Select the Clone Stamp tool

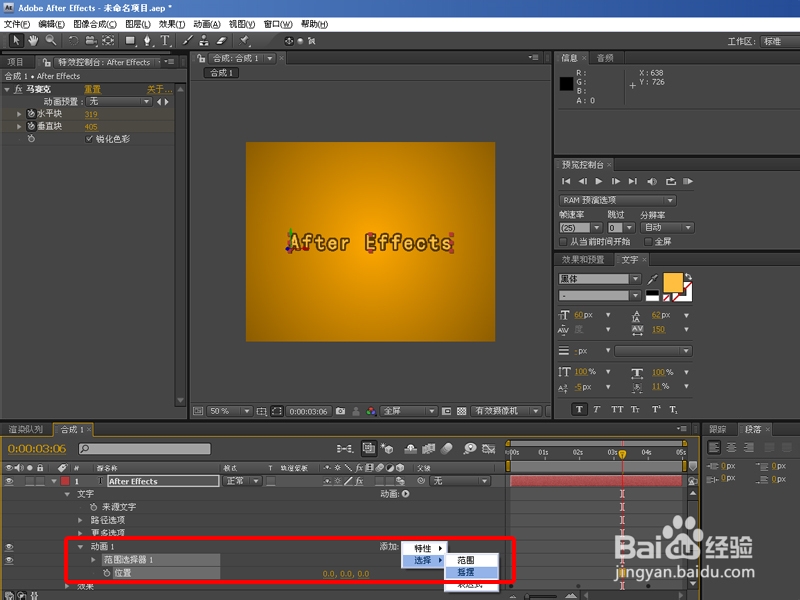(204, 40)
